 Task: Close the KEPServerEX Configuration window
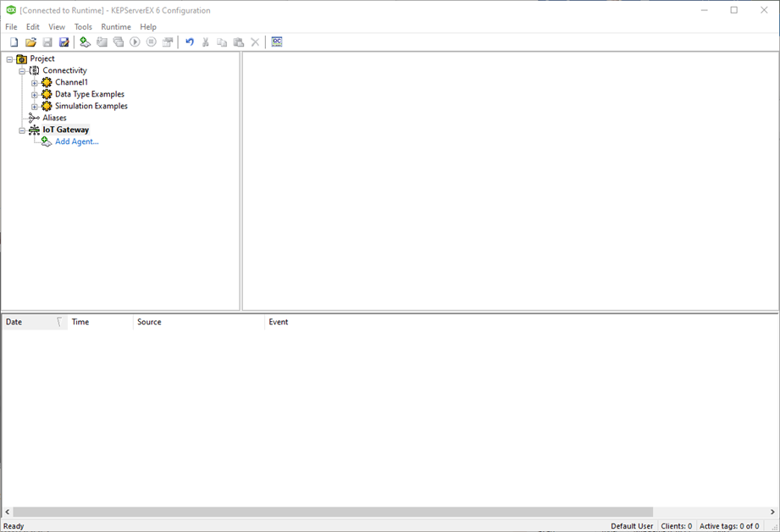(x=764, y=10)
